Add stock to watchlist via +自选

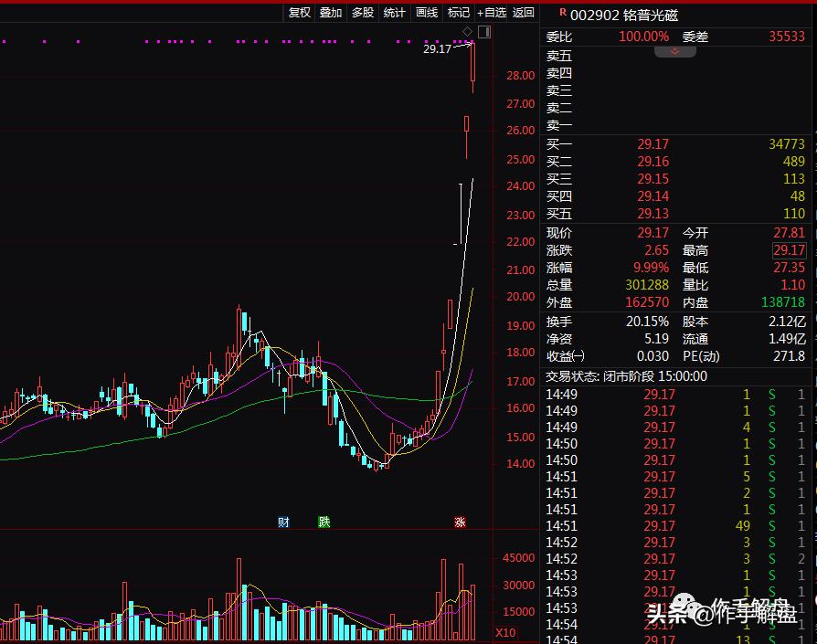(493, 14)
